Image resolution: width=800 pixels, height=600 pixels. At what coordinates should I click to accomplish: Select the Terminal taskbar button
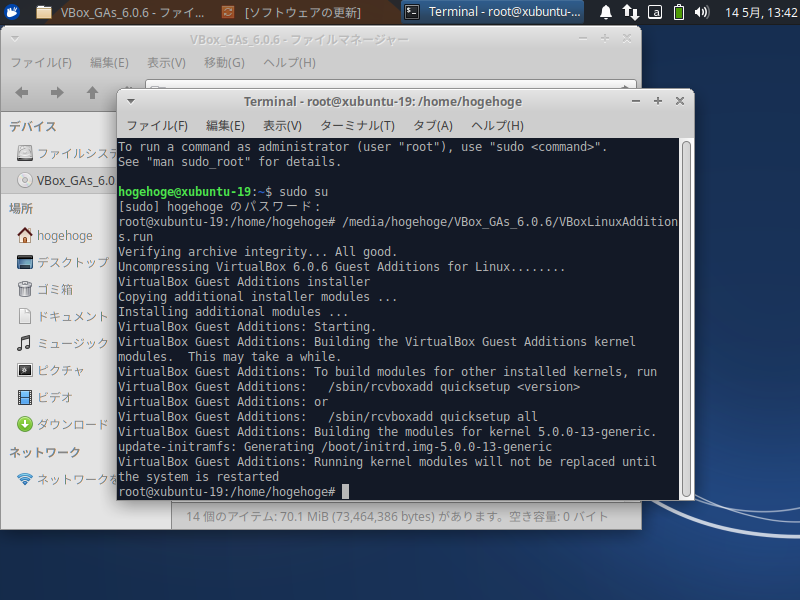click(x=492, y=12)
